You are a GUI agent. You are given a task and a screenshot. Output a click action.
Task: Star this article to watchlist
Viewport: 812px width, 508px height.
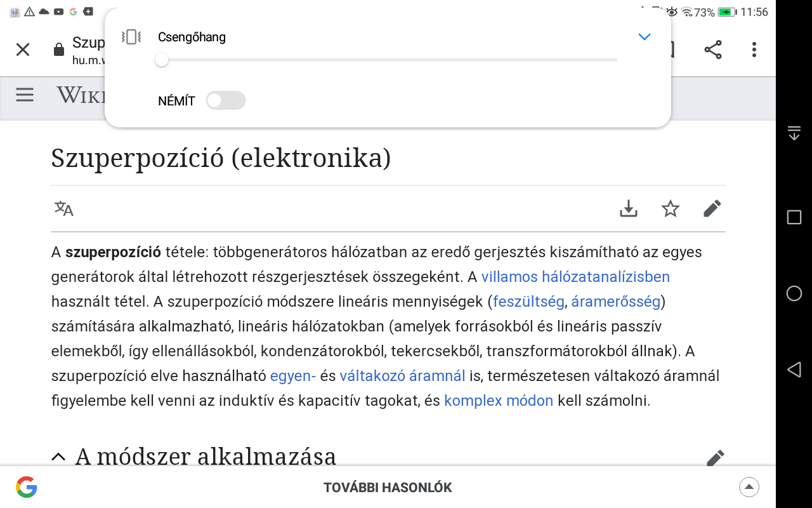671,208
